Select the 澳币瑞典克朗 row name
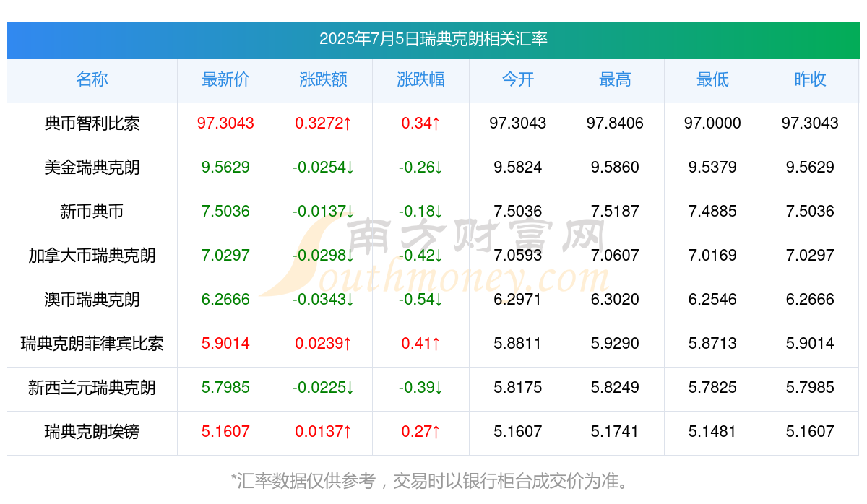This screenshot has height=504, width=867. 92,300
